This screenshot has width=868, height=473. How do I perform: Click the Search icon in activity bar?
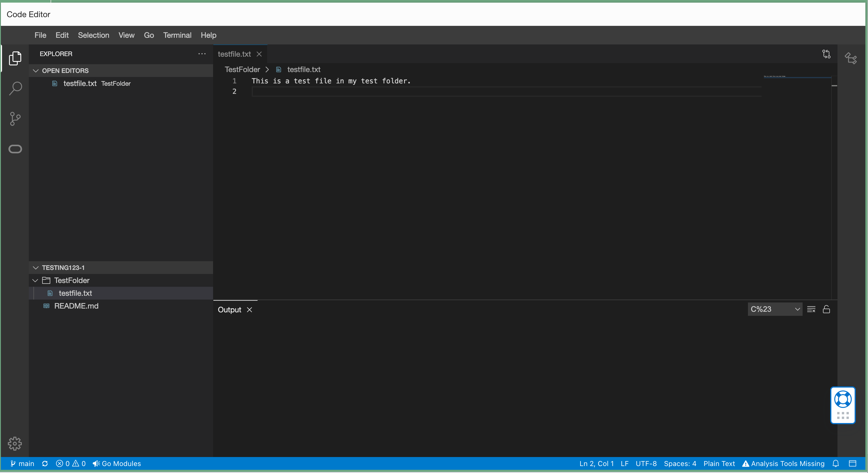(16, 87)
